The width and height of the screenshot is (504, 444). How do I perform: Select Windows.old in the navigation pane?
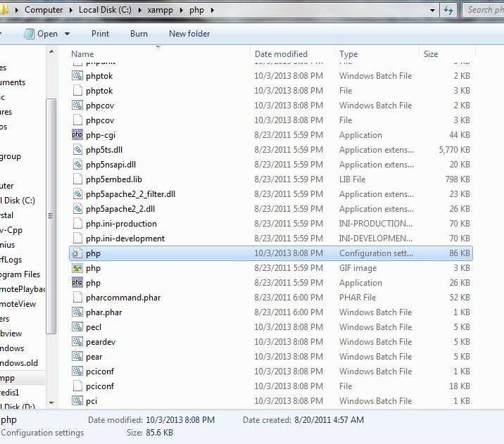click(19, 363)
